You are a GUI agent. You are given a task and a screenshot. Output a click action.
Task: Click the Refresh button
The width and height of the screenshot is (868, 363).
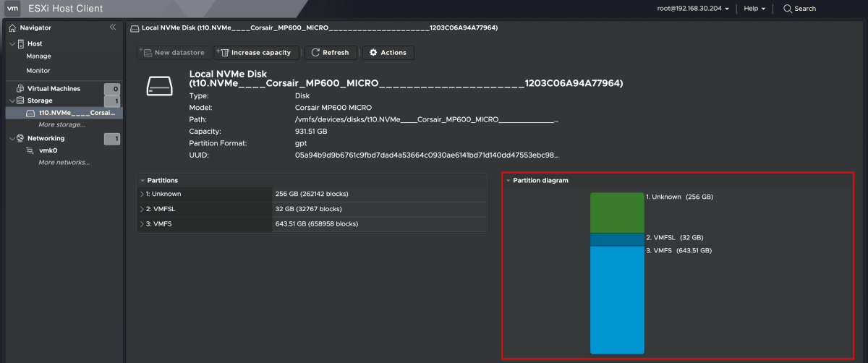330,53
